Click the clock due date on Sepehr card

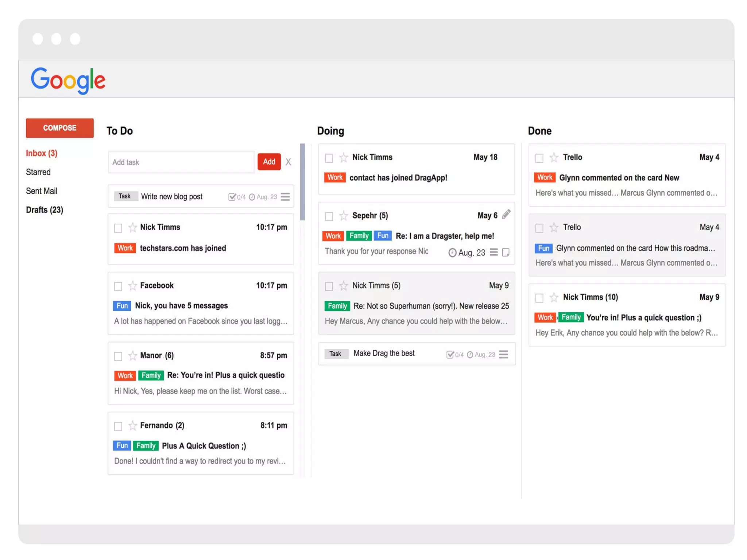[452, 252]
